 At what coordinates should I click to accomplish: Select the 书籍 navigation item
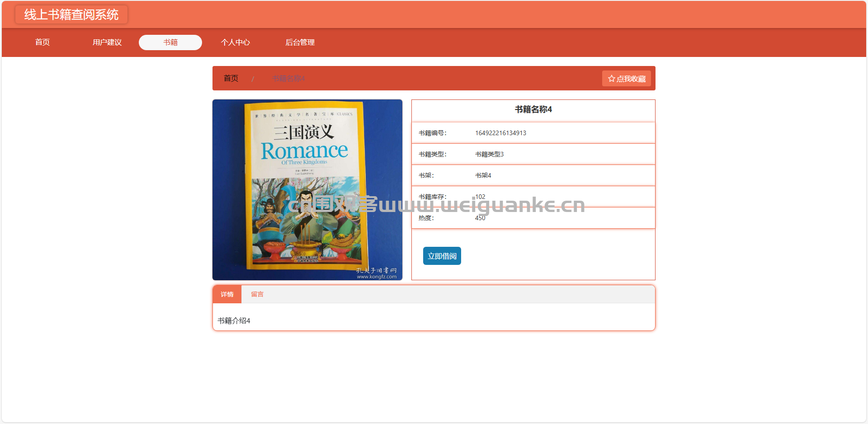pos(170,42)
